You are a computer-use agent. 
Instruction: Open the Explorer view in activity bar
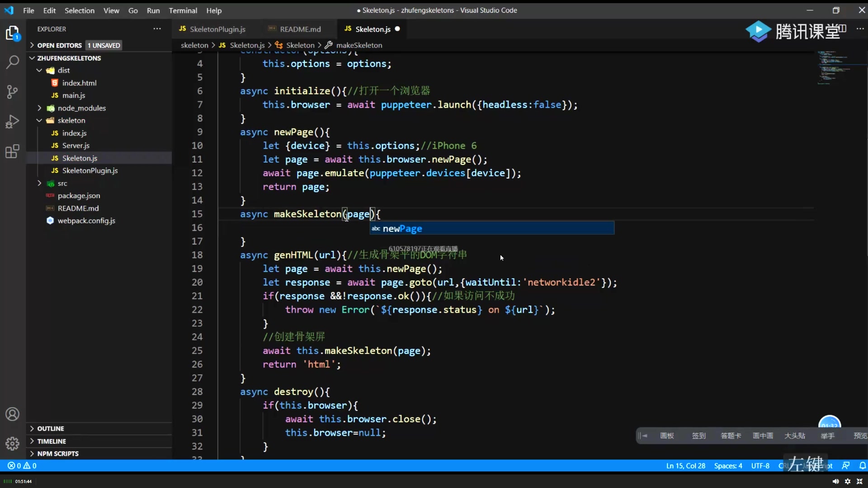pos(12,33)
